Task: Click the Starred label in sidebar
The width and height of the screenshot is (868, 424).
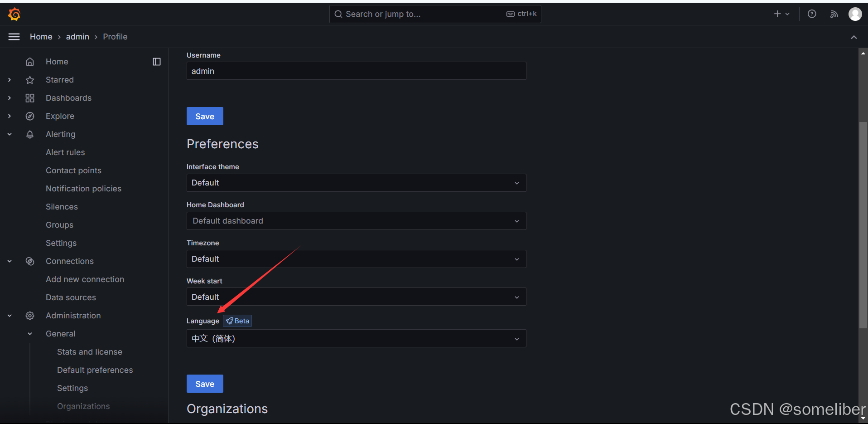Action: (59, 80)
